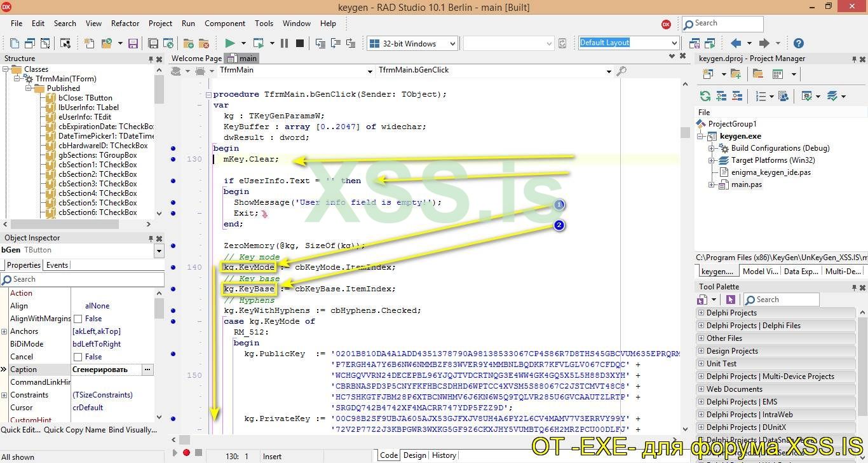The width and height of the screenshot is (868, 463).
Task: Open the Model View tab
Action: pos(760,272)
